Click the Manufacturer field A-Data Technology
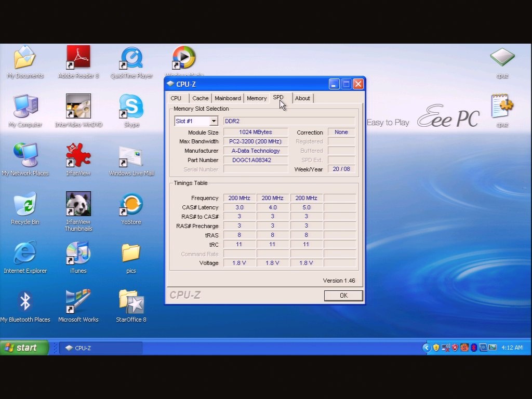 pyautogui.click(x=256, y=151)
